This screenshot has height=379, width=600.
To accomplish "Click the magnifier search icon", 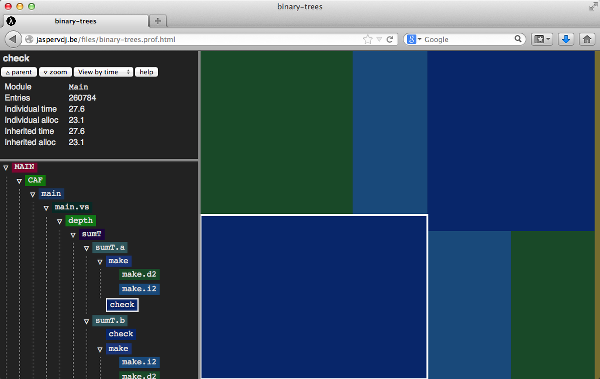I will click(x=518, y=39).
